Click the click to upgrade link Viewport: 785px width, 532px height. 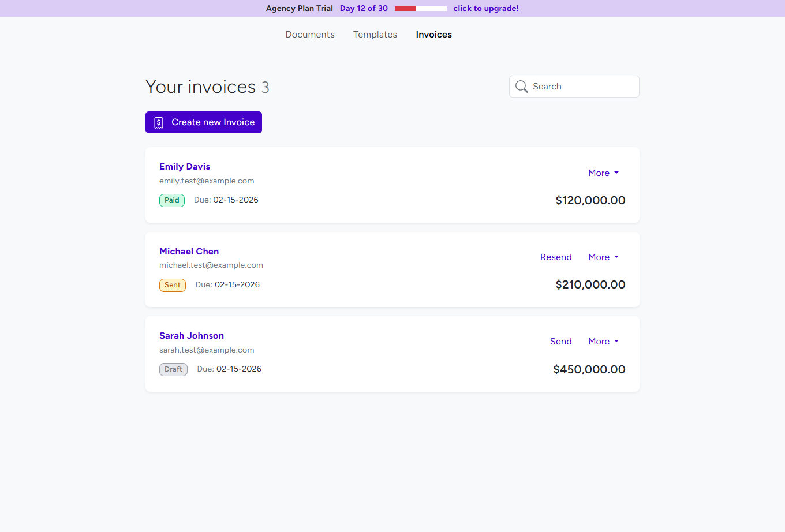tap(486, 8)
